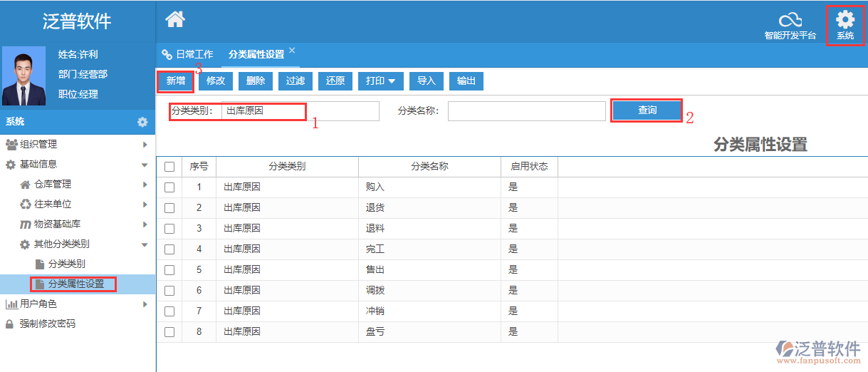Click the gear icon in 系统 sidebar header
This screenshot has width=868, height=372.
pyautogui.click(x=142, y=122)
